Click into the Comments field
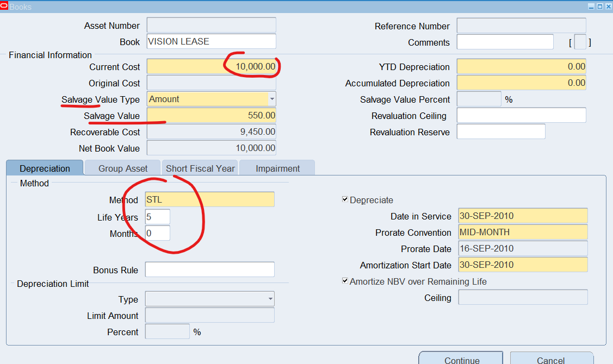This screenshot has width=613, height=364. [505, 42]
